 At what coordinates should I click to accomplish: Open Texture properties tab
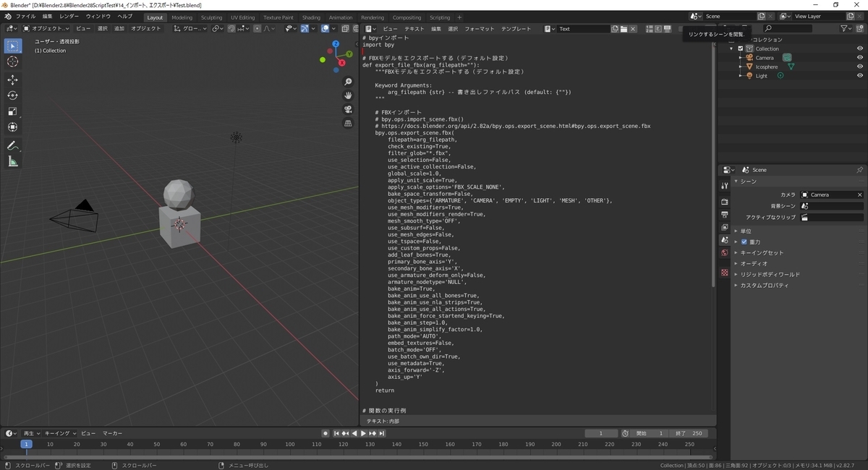(724, 273)
